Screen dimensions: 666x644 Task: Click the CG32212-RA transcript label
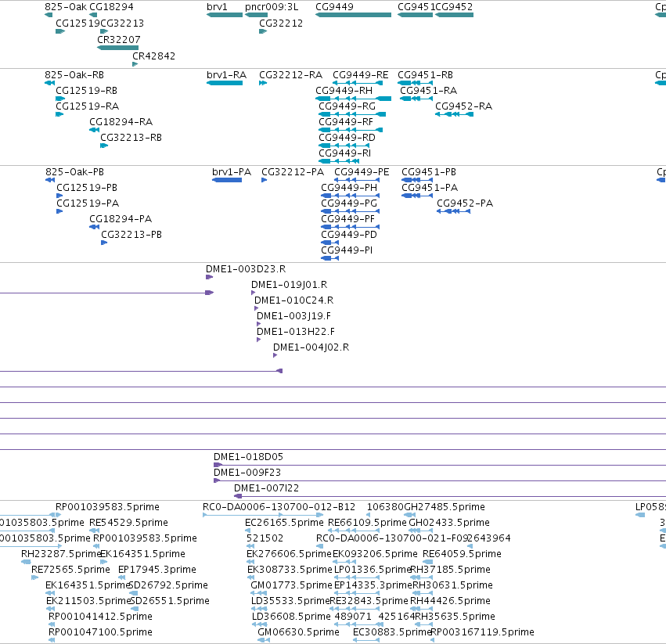(290, 75)
